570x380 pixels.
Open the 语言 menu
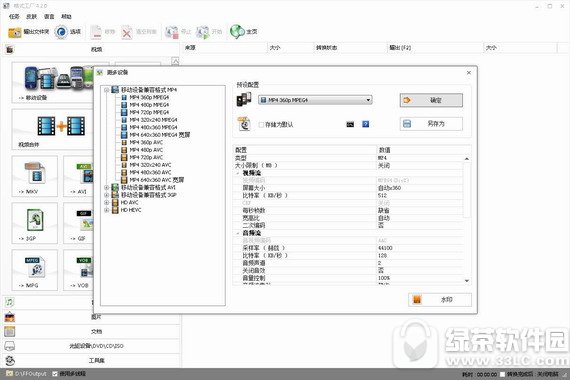coord(49,16)
